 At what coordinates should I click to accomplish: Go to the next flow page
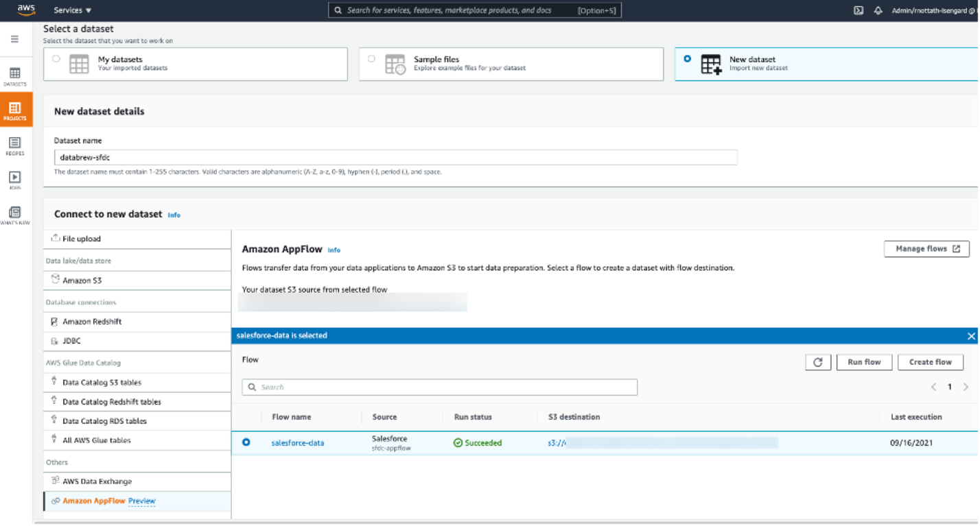point(966,387)
